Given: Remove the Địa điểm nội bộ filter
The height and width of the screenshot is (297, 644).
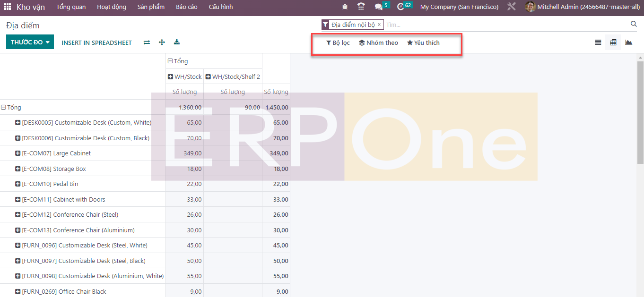Looking at the screenshot, I should point(379,25).
